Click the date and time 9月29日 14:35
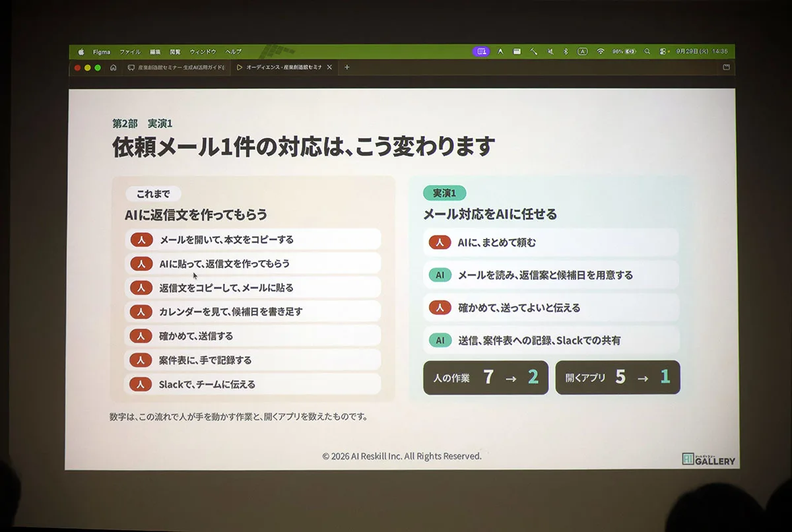Viewport: 792px width, 532px height. tap(702, 51)
